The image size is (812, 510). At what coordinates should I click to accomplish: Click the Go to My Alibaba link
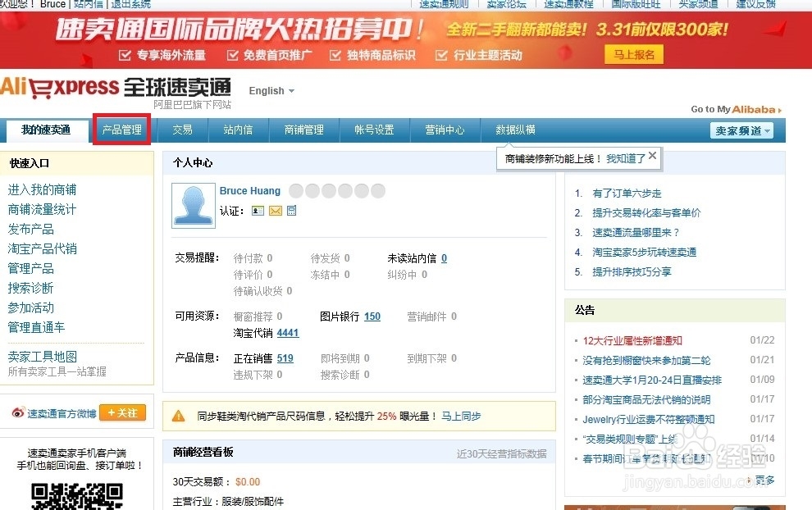point(736,109)
